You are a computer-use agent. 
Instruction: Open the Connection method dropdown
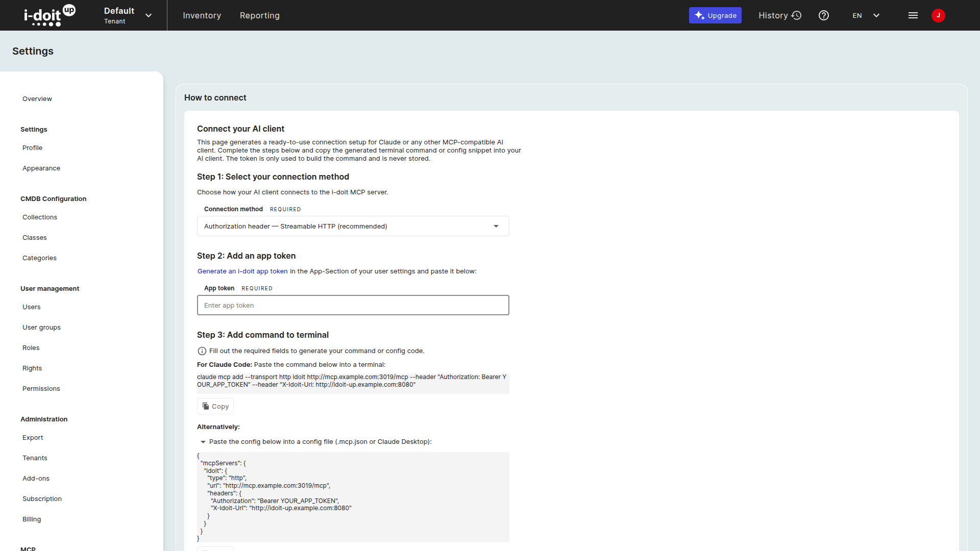coord(353,226)
